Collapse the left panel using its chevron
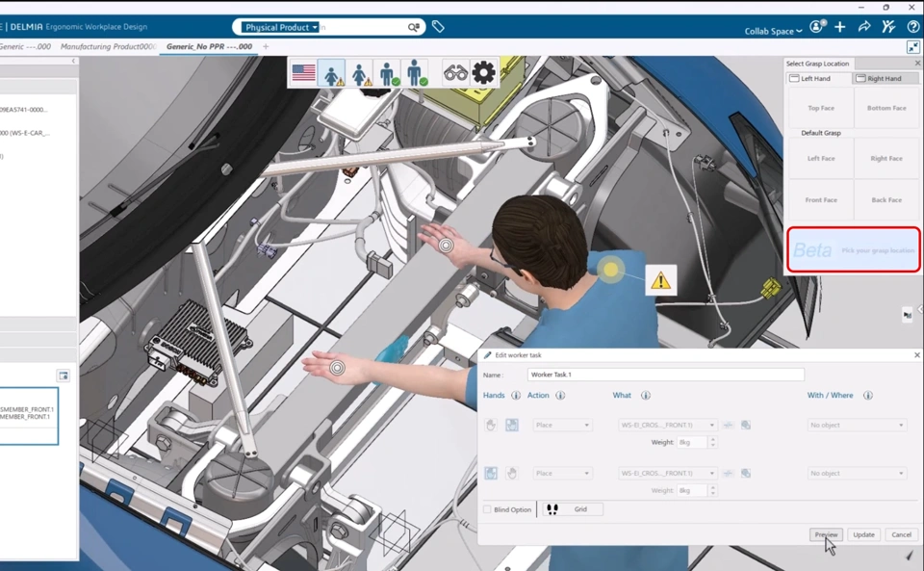924x571 pixels. click(74, 61)
